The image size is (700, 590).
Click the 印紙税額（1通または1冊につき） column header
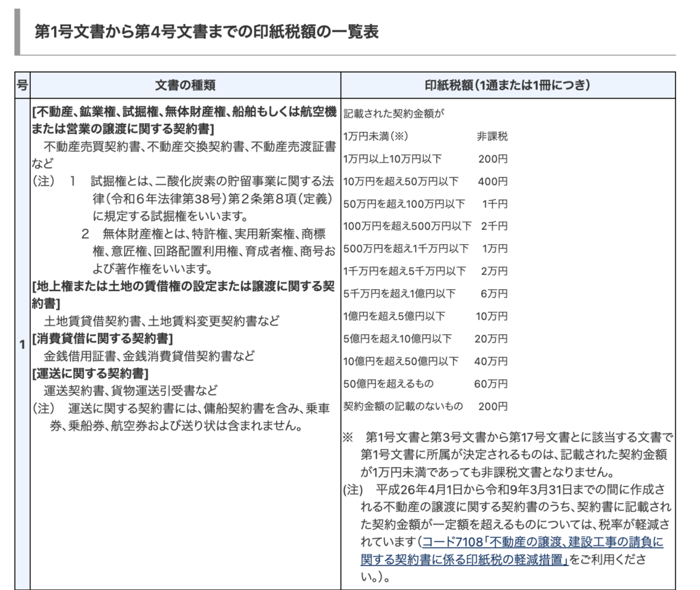coord(507,85)
